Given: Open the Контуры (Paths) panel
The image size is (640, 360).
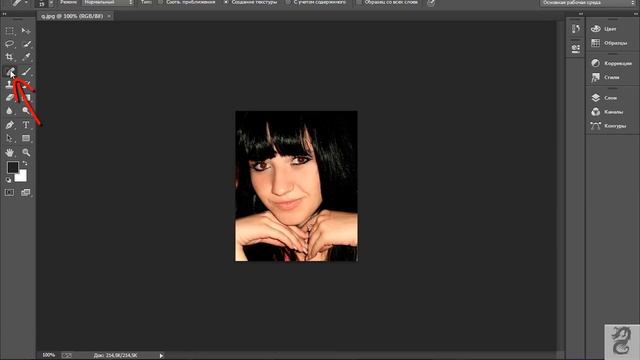Looking at the screenshot, I should (x=609, y=126).
